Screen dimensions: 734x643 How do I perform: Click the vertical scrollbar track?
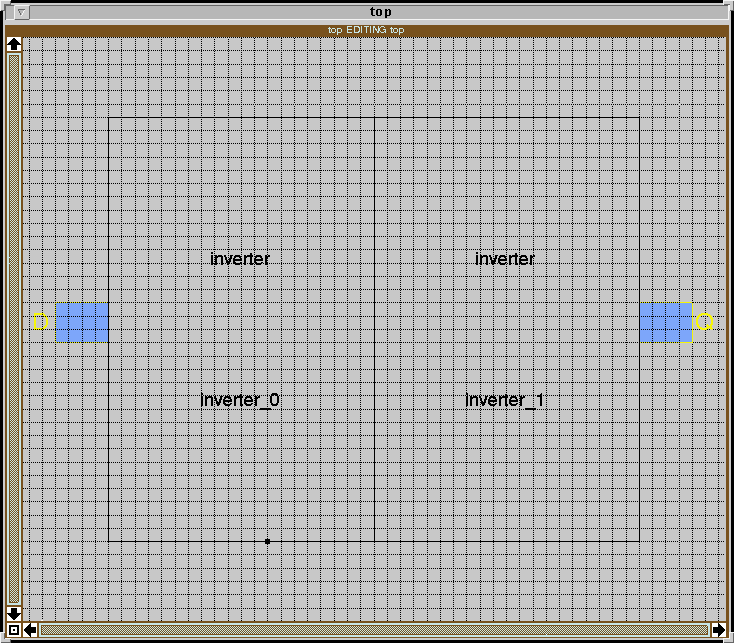click(x=14, y=329)
